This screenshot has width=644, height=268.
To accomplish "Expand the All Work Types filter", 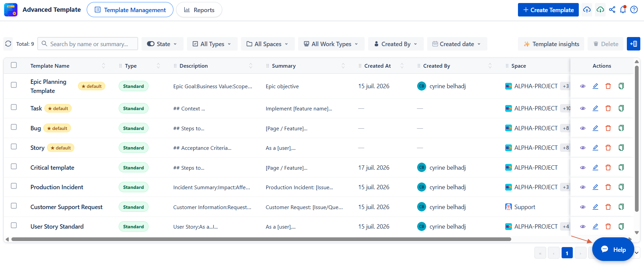I will pos(331,44).
